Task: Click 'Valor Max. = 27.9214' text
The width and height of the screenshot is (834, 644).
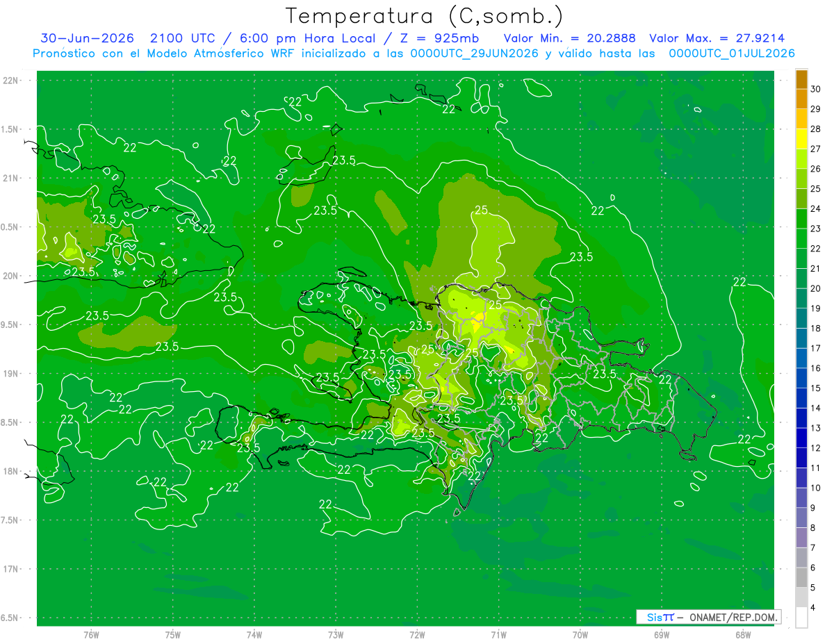Action: pyautogui.click(x=717, y=38)
